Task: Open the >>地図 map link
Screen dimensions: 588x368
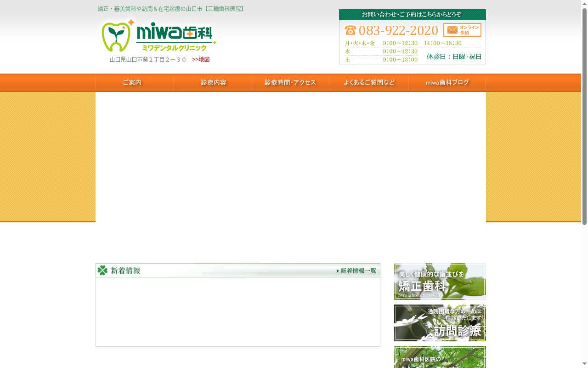Action: [x=201, y=60]
